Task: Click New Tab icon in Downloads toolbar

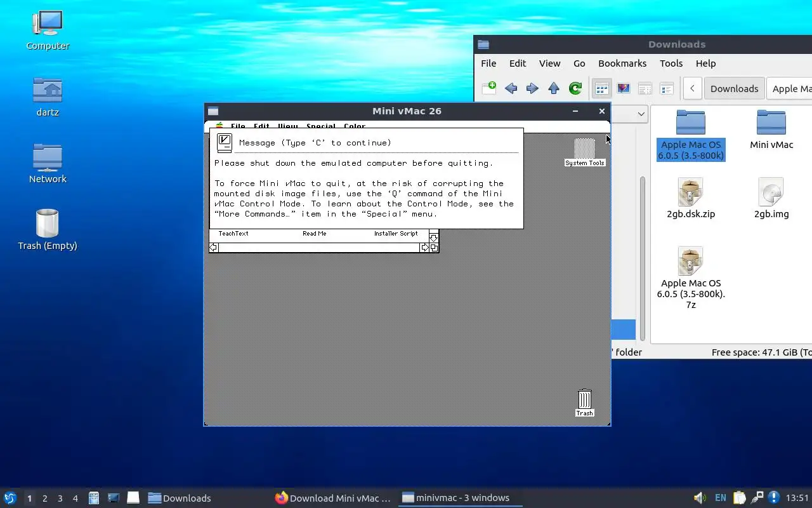Action: point(489,88)
